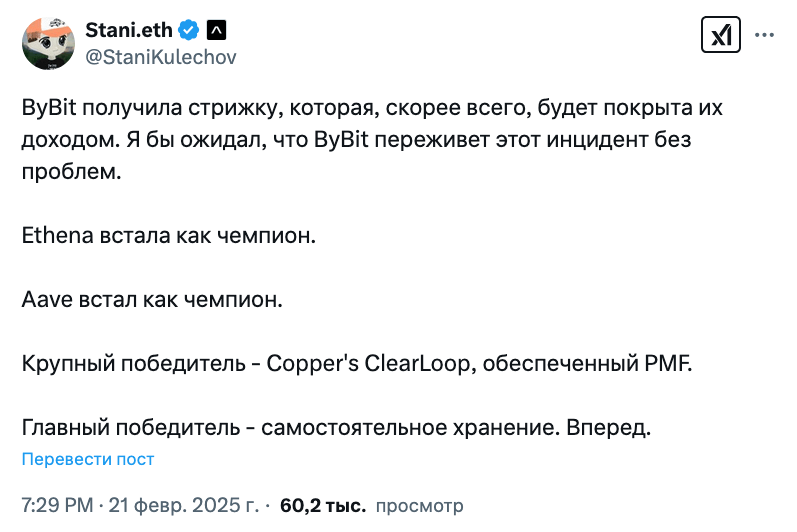Click the sentence Ethena встала как чемпион

coord(169,235)
